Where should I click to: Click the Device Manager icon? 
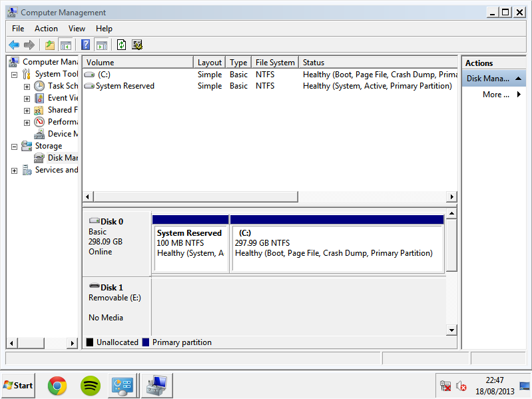39,134
